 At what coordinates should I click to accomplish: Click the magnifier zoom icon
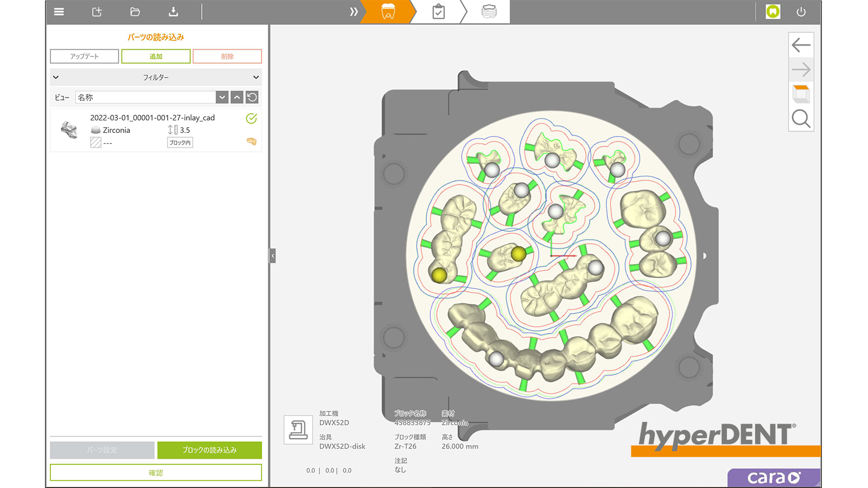(x=801, y=119)
